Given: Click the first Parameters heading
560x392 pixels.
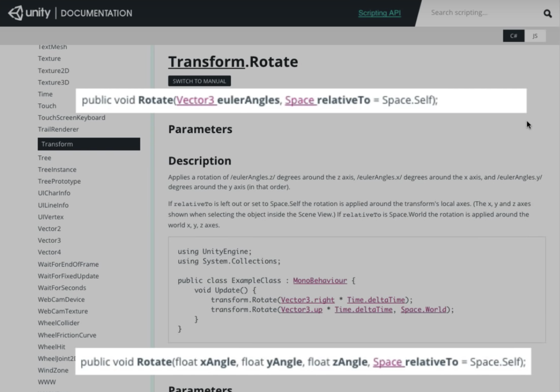Looking at the screenshot, I should (x=200, y=129).
